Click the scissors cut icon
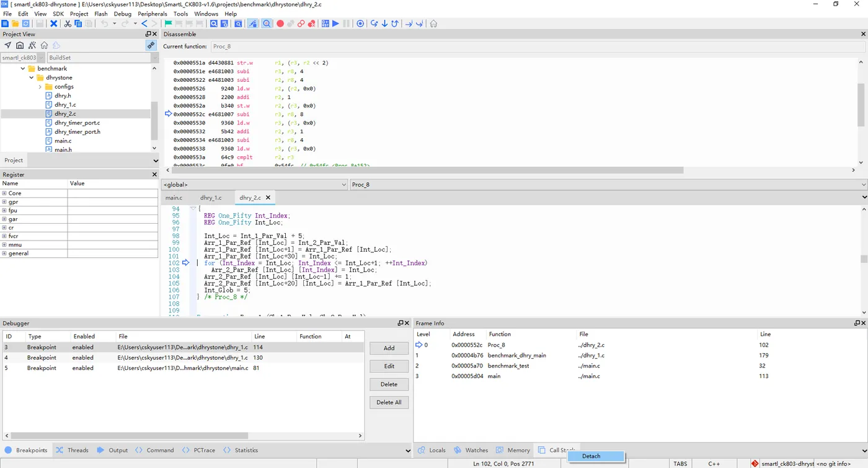 tap(67, 24)
